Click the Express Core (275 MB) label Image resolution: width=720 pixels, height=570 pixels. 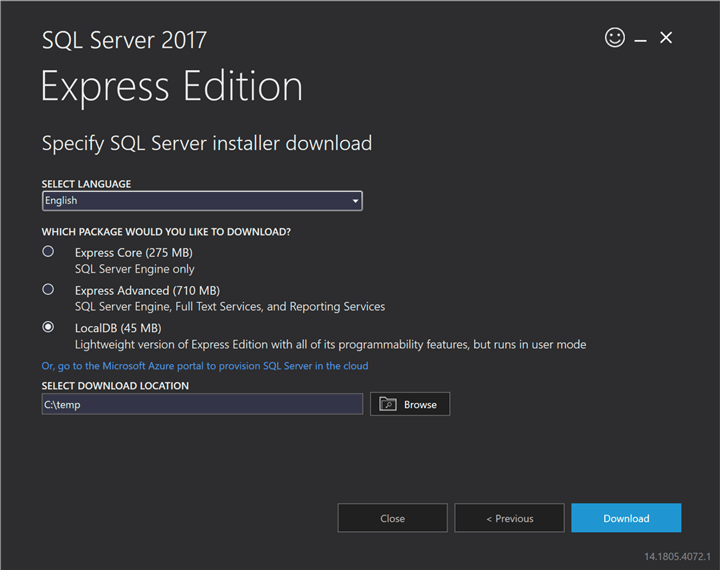point(134,253)
